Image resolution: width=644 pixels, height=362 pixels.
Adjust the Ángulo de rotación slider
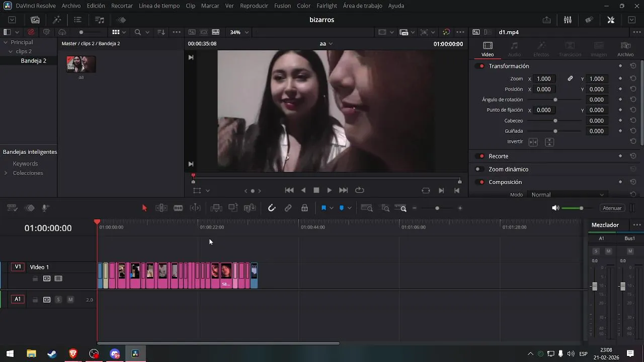tap(555, 100)
